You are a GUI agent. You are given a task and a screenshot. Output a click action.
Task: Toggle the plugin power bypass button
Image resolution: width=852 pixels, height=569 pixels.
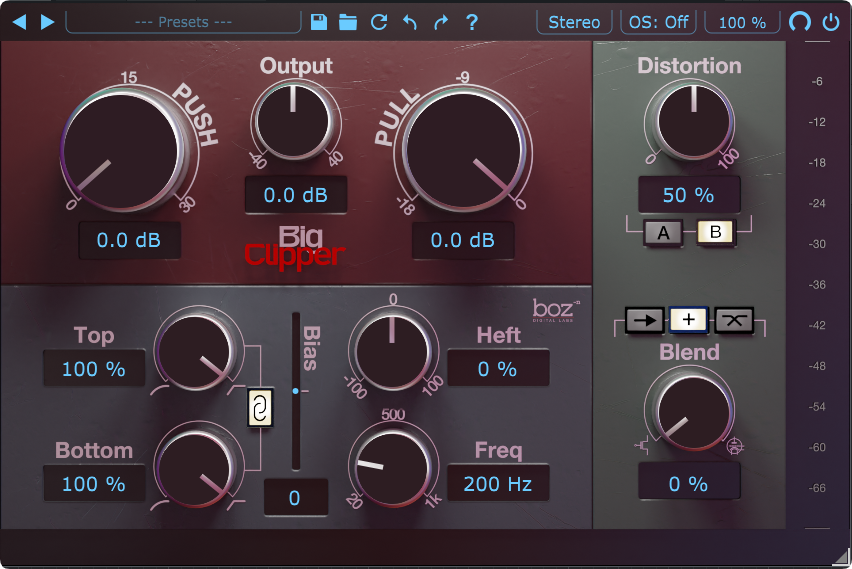point(831,22)
